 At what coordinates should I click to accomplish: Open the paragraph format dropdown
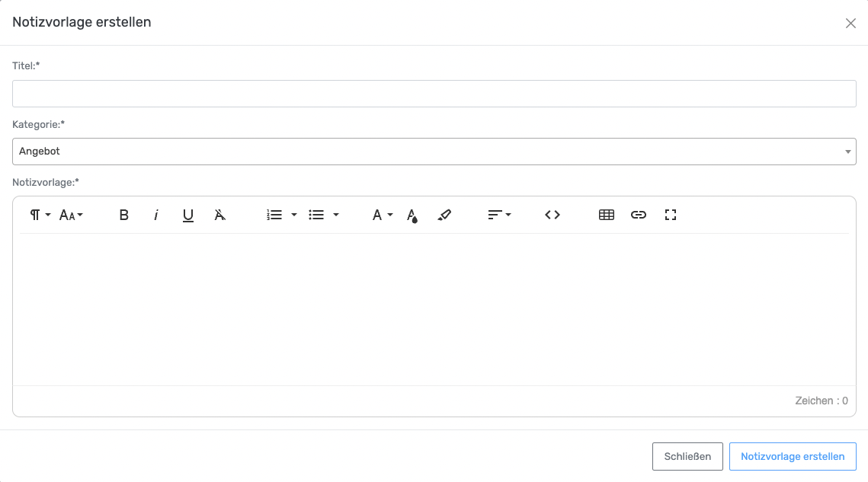[40, 215]
